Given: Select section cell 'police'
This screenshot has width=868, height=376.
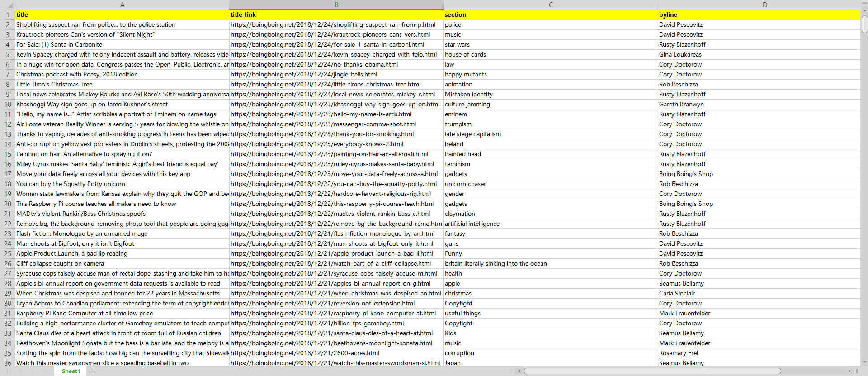Looking at the screenshot, I should pos(551,24).
